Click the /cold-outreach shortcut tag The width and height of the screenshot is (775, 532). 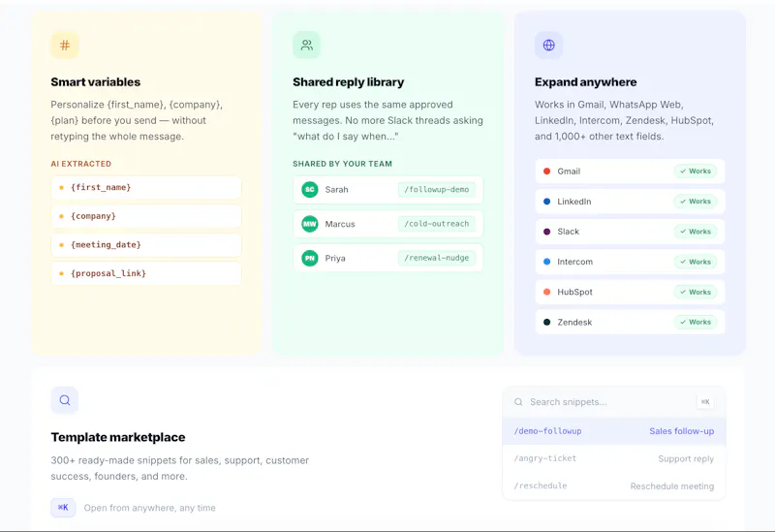[437, 224]
